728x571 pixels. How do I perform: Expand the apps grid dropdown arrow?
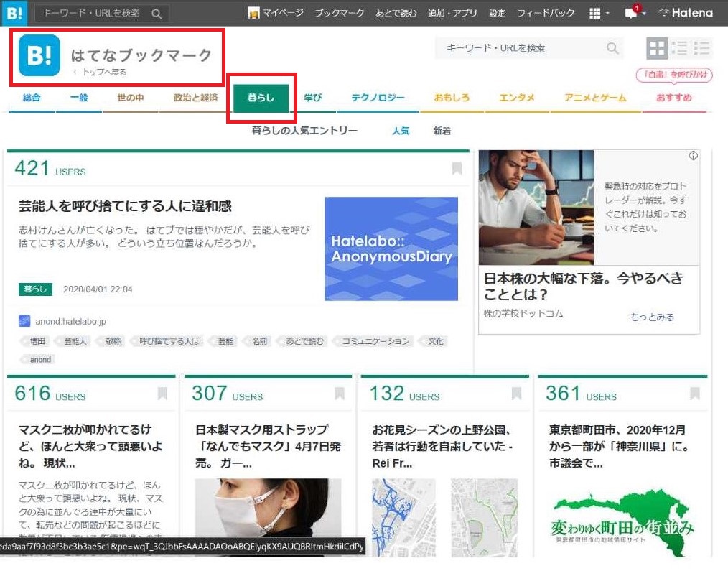(607, 14)
